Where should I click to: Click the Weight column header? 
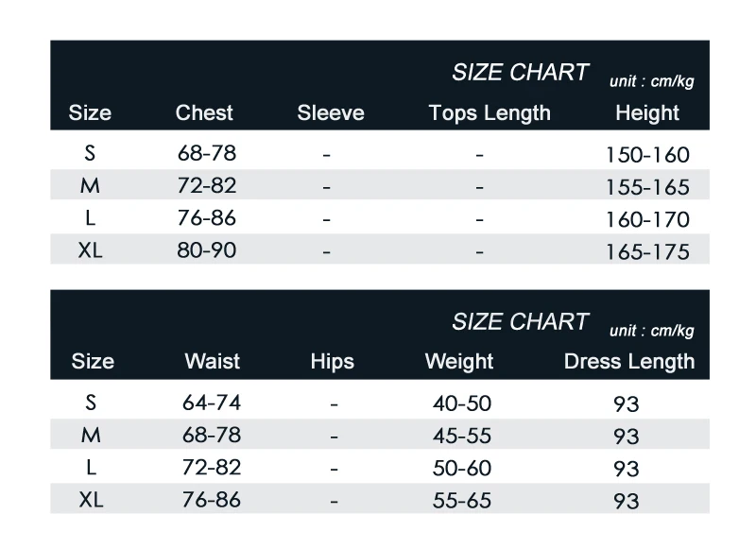click(459, 363)
